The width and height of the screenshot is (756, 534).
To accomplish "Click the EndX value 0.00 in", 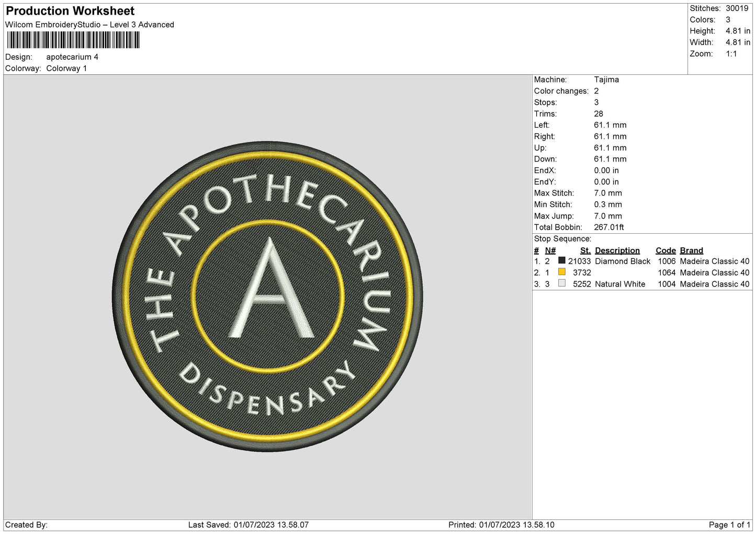I will pyautogui.click(x=606, y=171).
